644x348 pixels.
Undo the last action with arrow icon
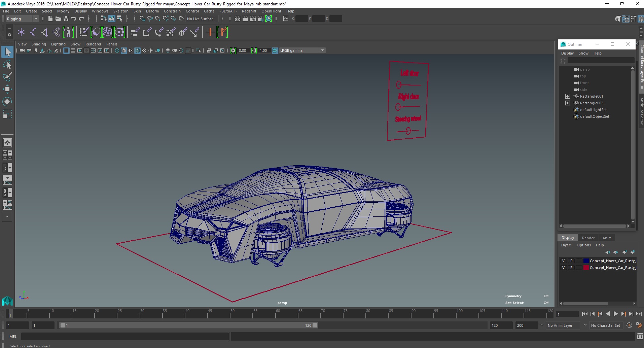(73, 19)
